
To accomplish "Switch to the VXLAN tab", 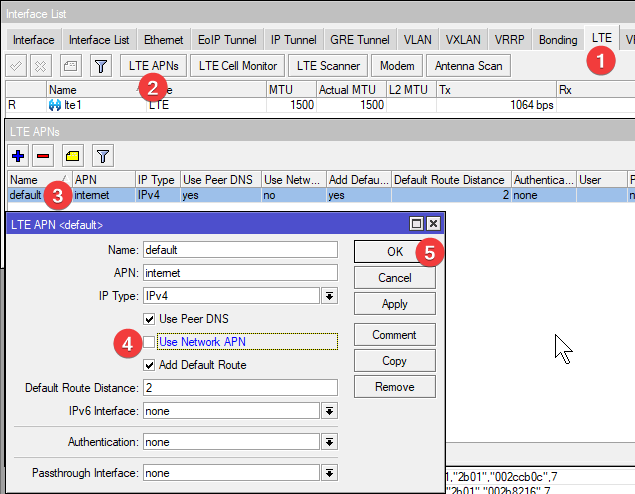I will point(463,40).
